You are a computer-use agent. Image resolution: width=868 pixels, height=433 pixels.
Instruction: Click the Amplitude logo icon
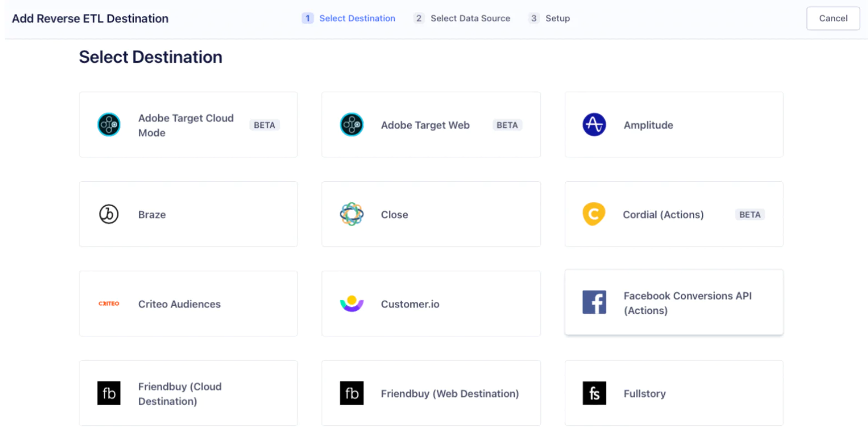tap(594, 125)
